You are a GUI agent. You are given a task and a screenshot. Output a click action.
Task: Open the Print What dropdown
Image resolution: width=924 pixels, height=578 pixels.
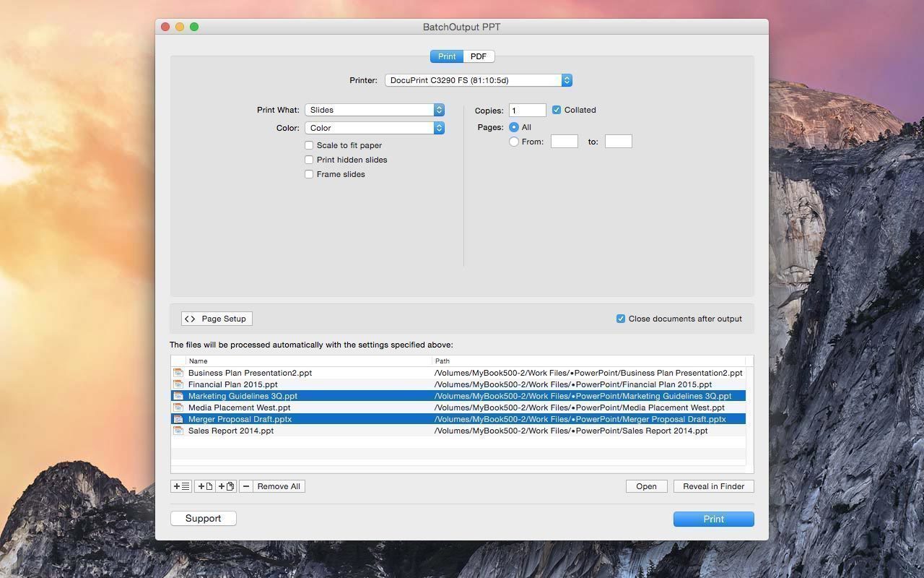click(375, 110)
